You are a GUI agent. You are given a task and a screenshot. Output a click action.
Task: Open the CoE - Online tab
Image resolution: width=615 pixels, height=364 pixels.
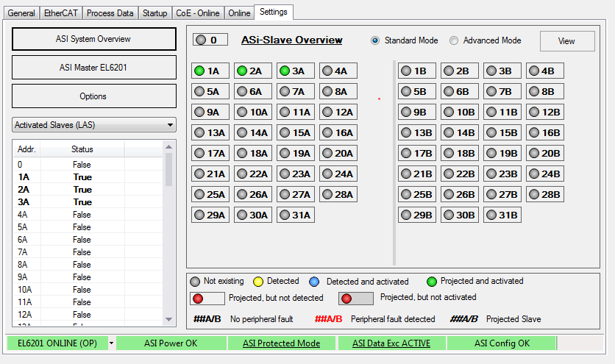click(x=197, y=13)
